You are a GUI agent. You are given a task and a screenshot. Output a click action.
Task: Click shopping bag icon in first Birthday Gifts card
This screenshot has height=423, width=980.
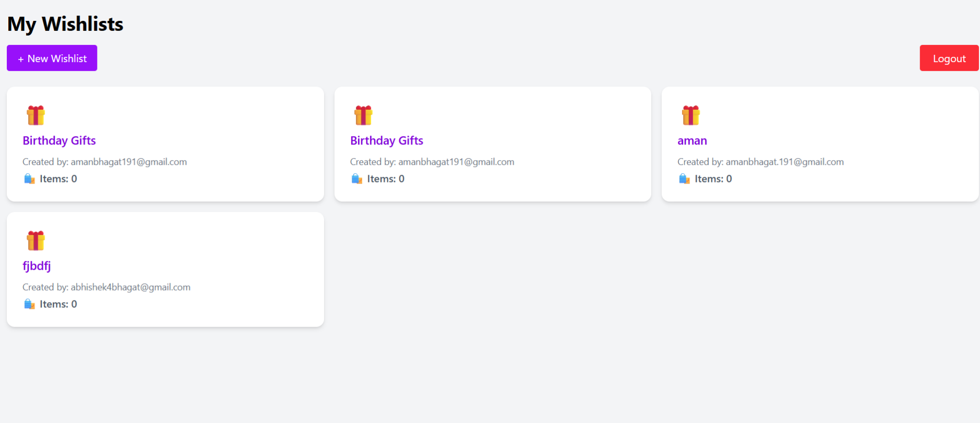pos(29,179)
